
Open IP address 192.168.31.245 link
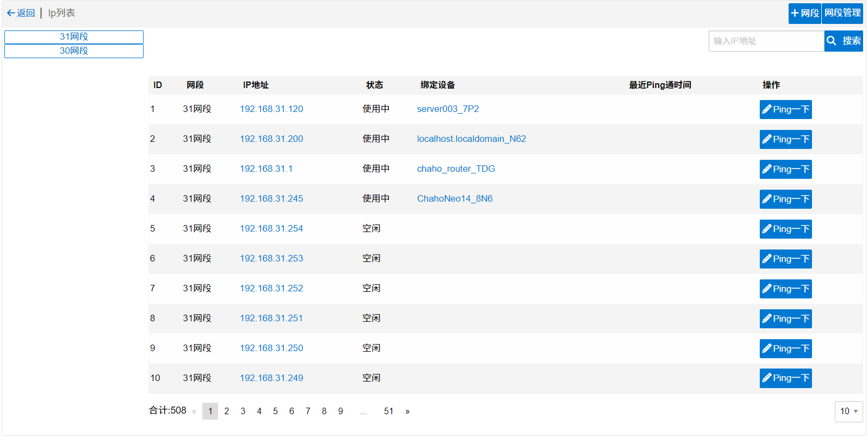(x=271, y=198)
